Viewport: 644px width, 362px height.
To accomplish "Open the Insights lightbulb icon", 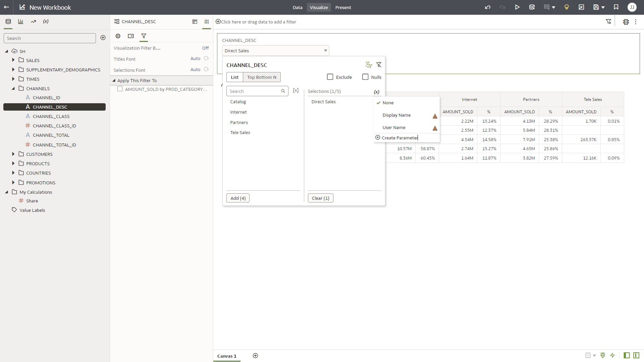I will [x=567, y=7].
